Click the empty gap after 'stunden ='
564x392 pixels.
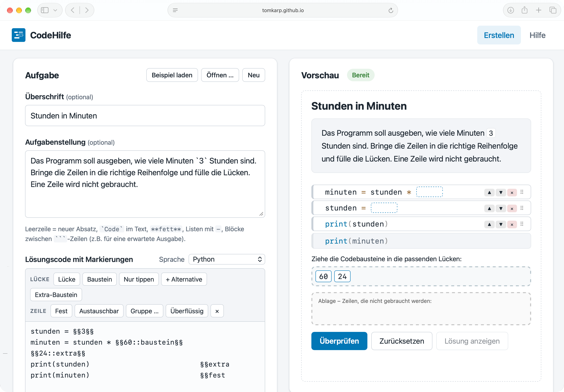(x=384, y=208)
